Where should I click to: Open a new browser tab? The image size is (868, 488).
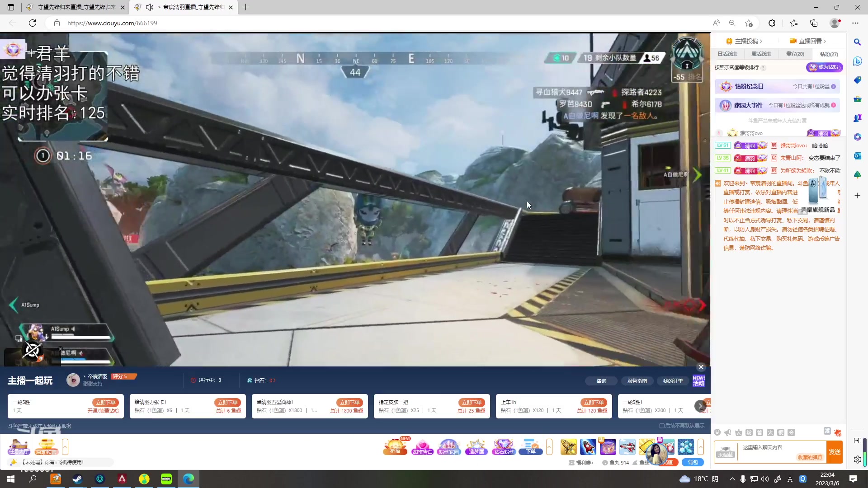pos(245,7)
